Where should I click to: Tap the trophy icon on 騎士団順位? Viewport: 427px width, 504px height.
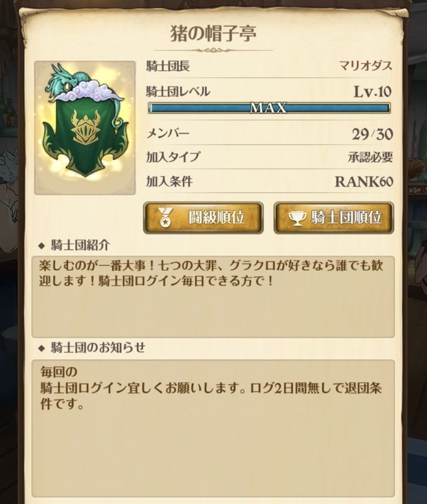pos(298,218)
